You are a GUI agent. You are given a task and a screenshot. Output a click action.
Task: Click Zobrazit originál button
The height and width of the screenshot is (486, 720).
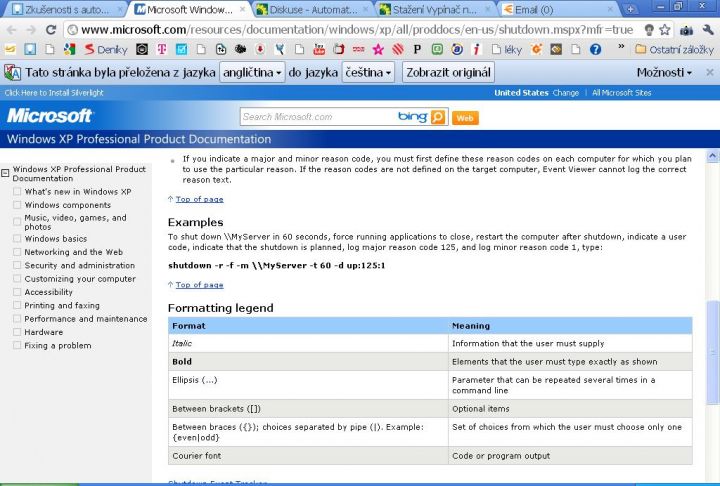click(448, 72)
